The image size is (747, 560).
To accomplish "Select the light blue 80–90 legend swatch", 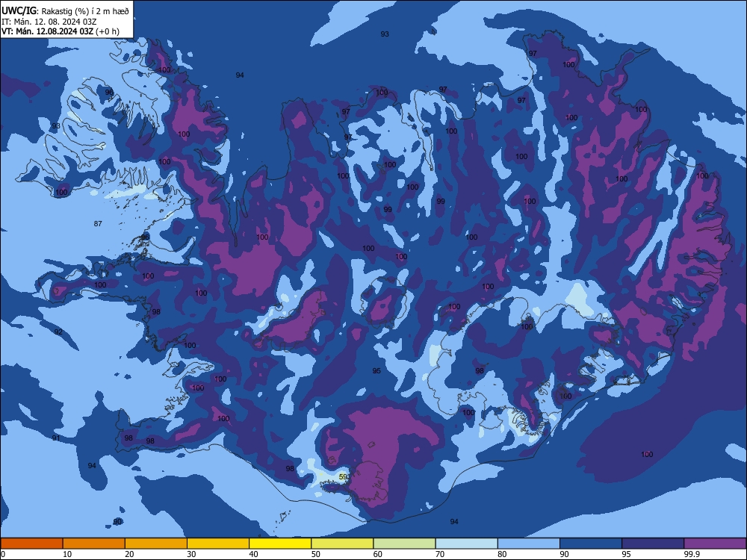I will click(x=529, y=544).
